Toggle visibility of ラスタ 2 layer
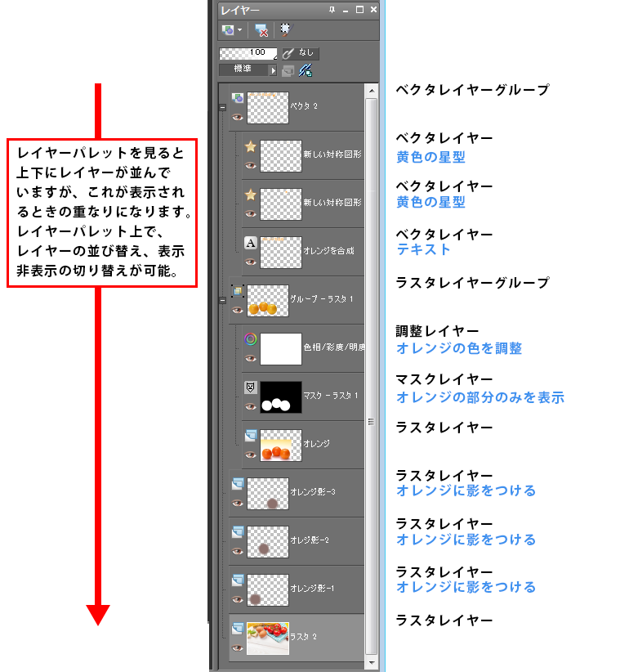This screenshot has height=672, width=629. 238,647
